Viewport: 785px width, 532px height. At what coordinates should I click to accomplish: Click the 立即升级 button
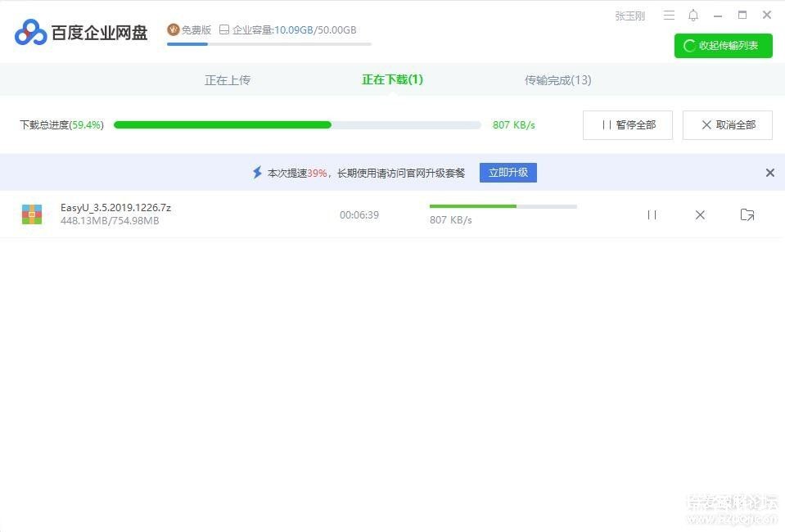pyautogui.click(x=508, y=173)
